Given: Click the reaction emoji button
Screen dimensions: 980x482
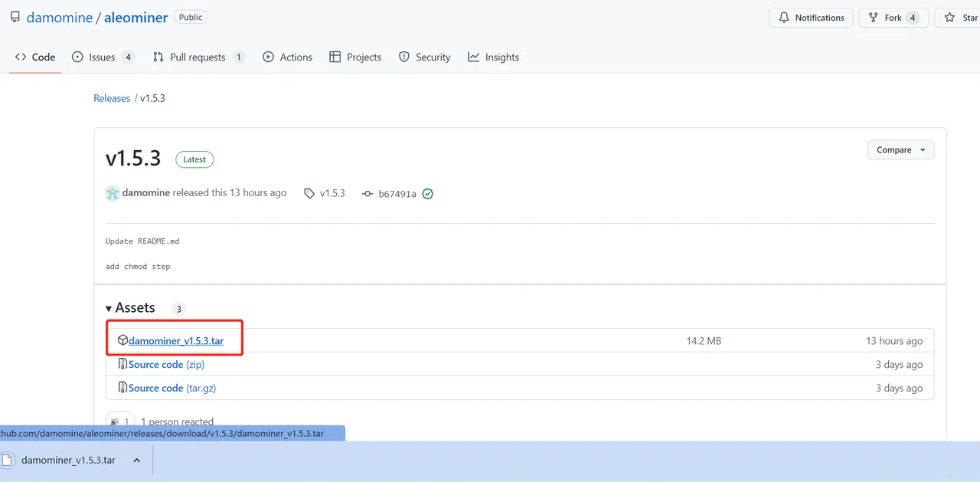Looking at the screenshot, I should (120, 421).
